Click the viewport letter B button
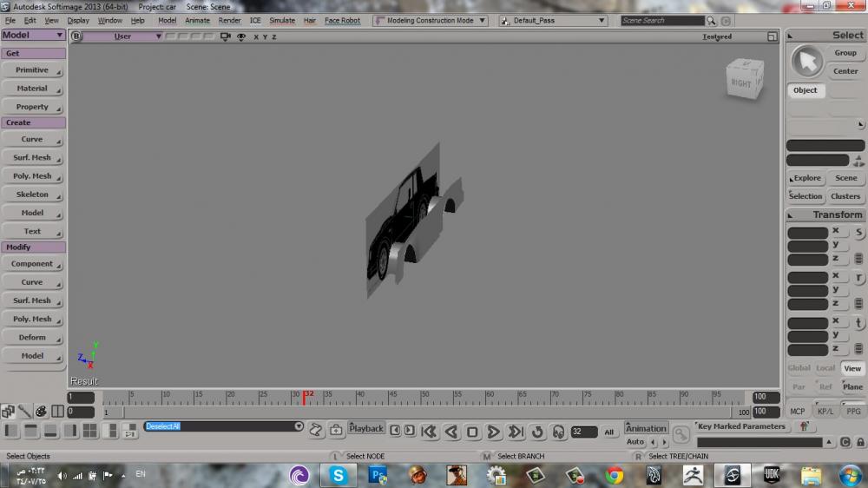This screenshot has width=868, height=488. [76, 36]
